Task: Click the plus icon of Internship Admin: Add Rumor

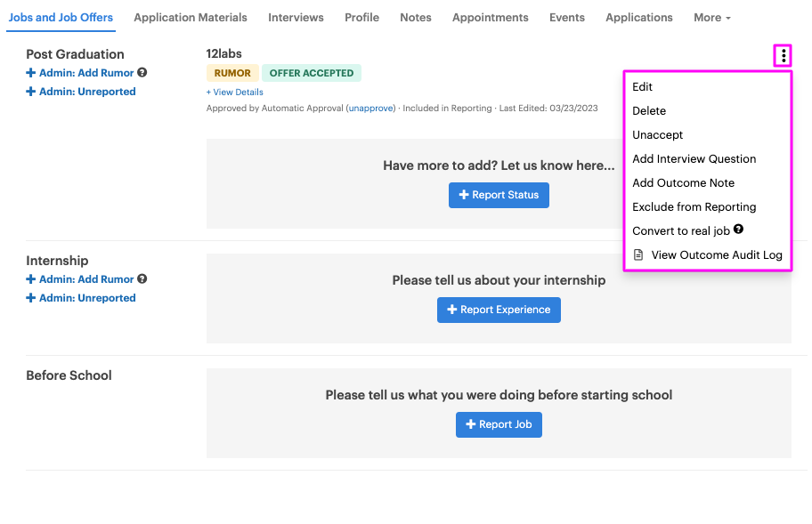Action: [31, 279]
